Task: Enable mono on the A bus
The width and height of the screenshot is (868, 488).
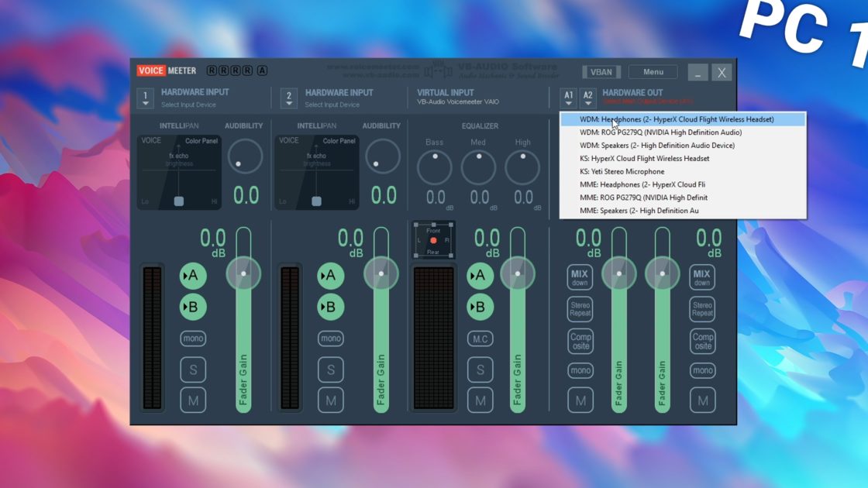Action: pyautogui.click(x=580, y=370)
